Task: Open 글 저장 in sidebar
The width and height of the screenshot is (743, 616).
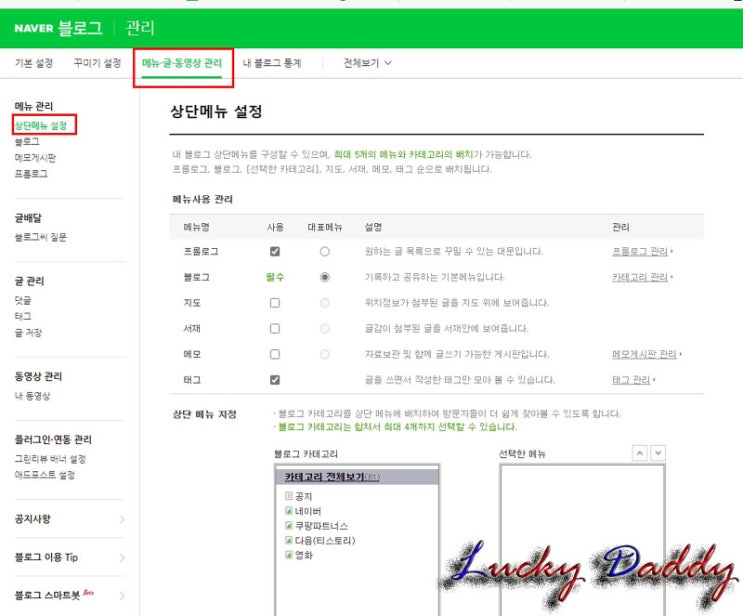Action: 28,333
